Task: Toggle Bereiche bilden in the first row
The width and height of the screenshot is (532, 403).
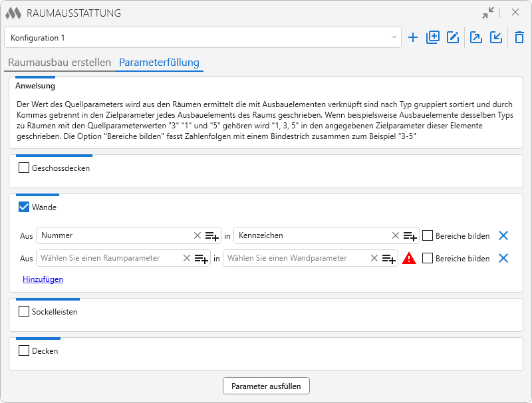Action: click(x=428, y=235)
